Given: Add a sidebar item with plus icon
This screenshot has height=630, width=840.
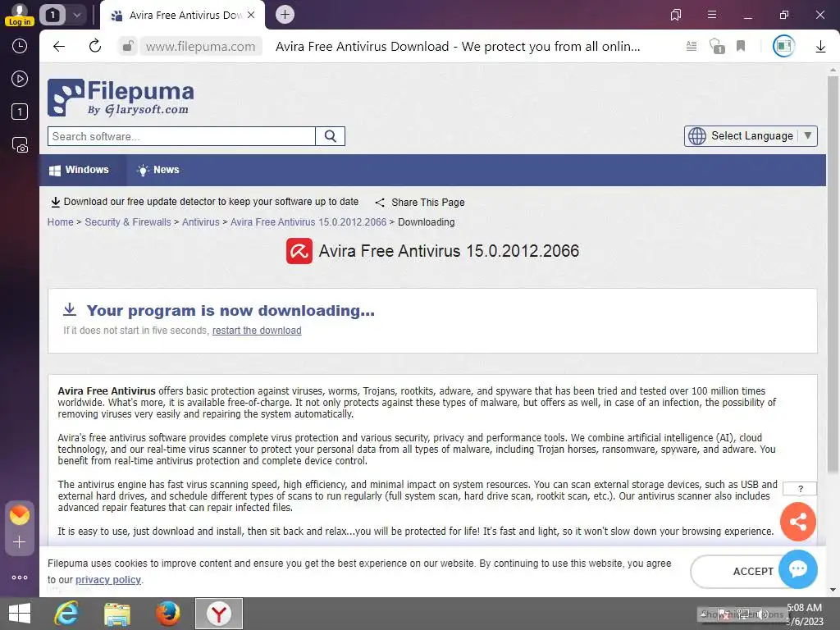Looking at the screenshot, I should coord(20,542).
